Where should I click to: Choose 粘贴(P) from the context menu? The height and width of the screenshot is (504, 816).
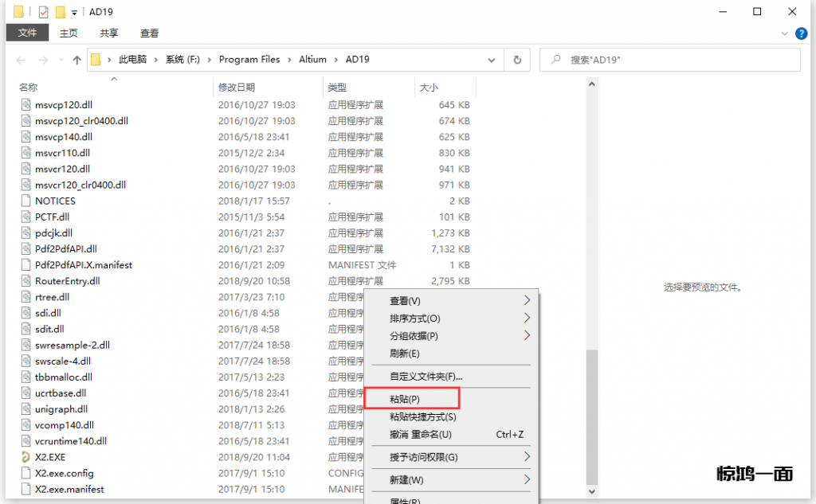click(405, 398)
